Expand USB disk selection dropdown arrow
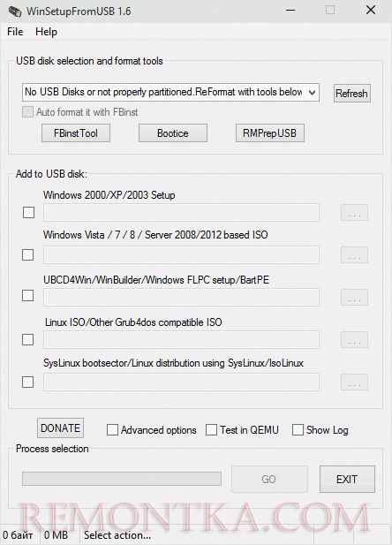The width and height of the screenshot is (392, 545). click(312, 93)
